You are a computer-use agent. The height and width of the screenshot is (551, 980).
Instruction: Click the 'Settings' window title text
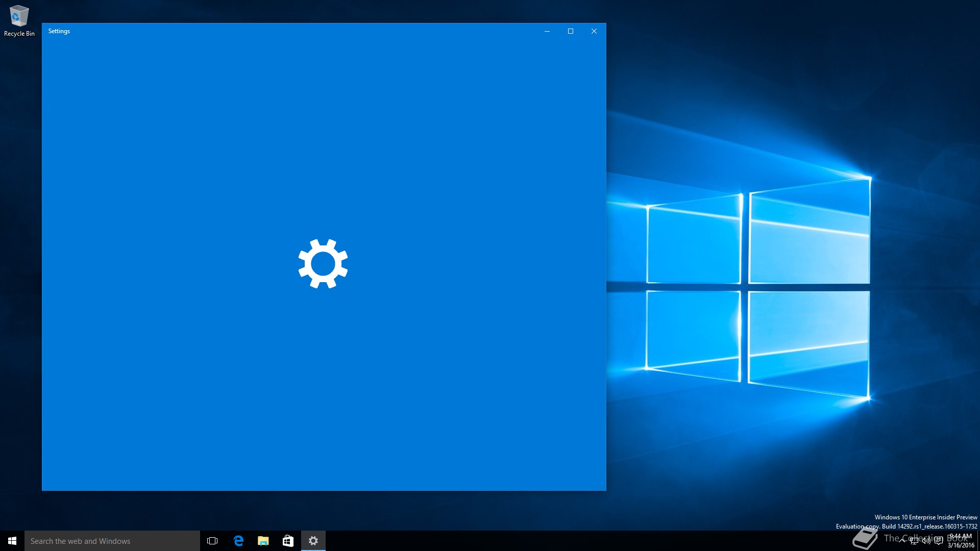point(59,31)
